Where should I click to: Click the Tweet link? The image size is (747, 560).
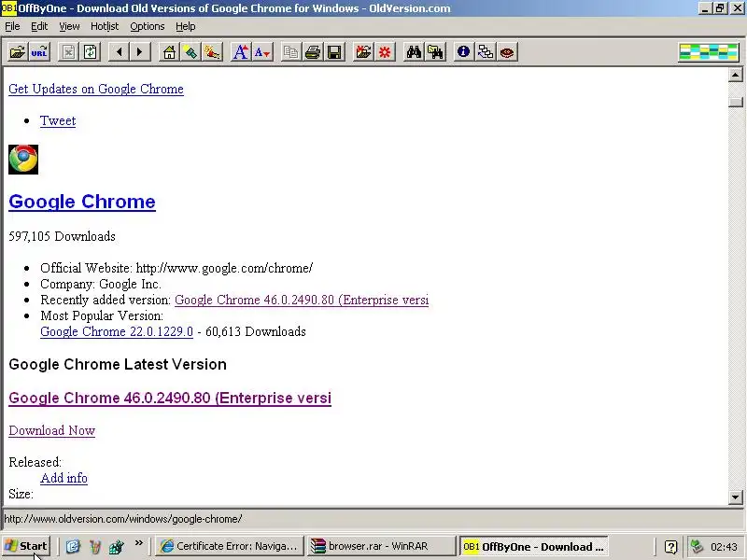point(58,121)
